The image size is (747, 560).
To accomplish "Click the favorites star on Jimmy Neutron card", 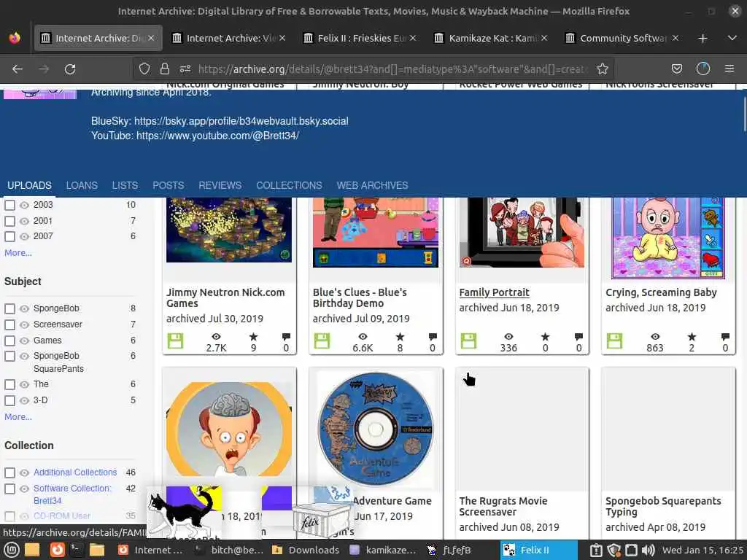I will (x=253, y=337).
